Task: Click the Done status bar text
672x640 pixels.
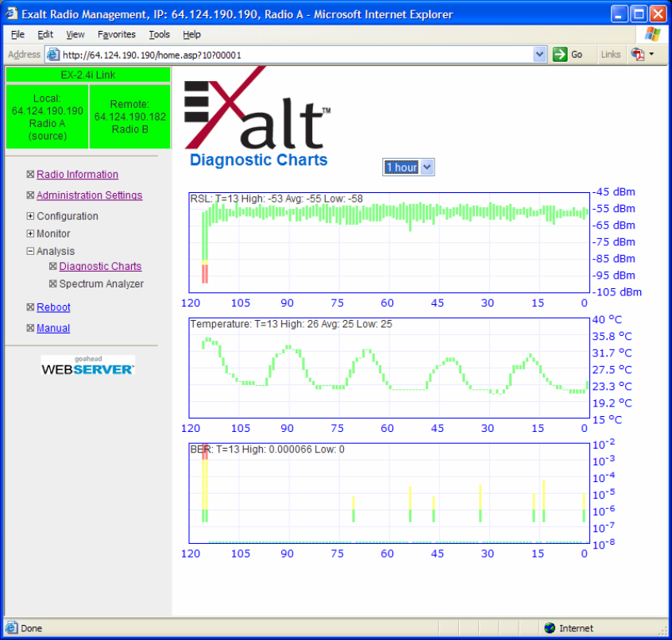Action: [x=31, y=628]
